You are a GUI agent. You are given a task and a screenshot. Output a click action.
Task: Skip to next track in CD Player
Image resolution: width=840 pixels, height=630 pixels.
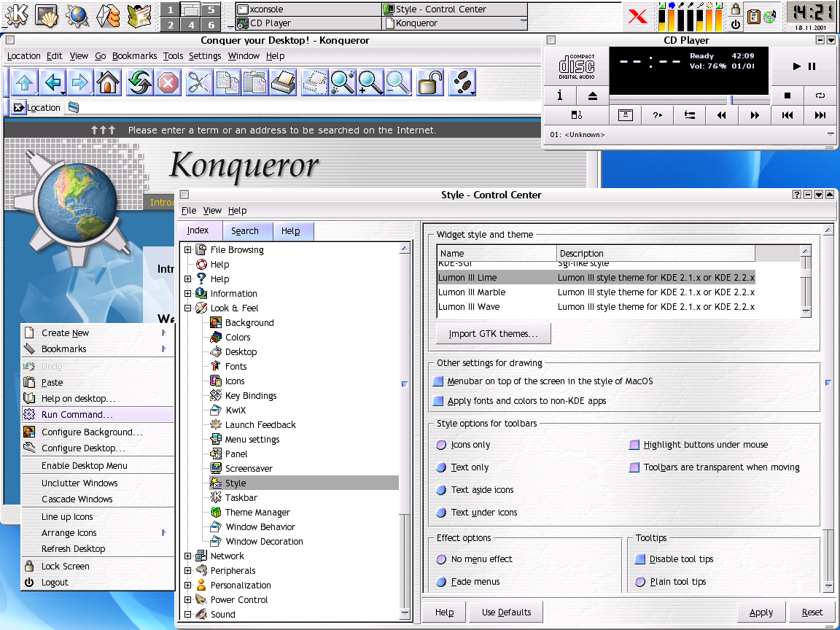tap(820, 115)
